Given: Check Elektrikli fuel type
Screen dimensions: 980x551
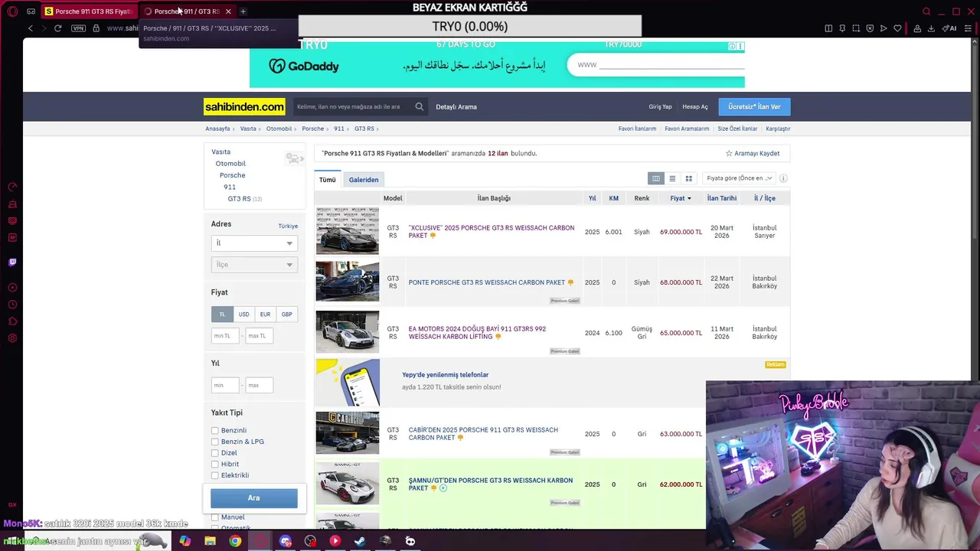Looking at the screenshot, I should 215,475.
